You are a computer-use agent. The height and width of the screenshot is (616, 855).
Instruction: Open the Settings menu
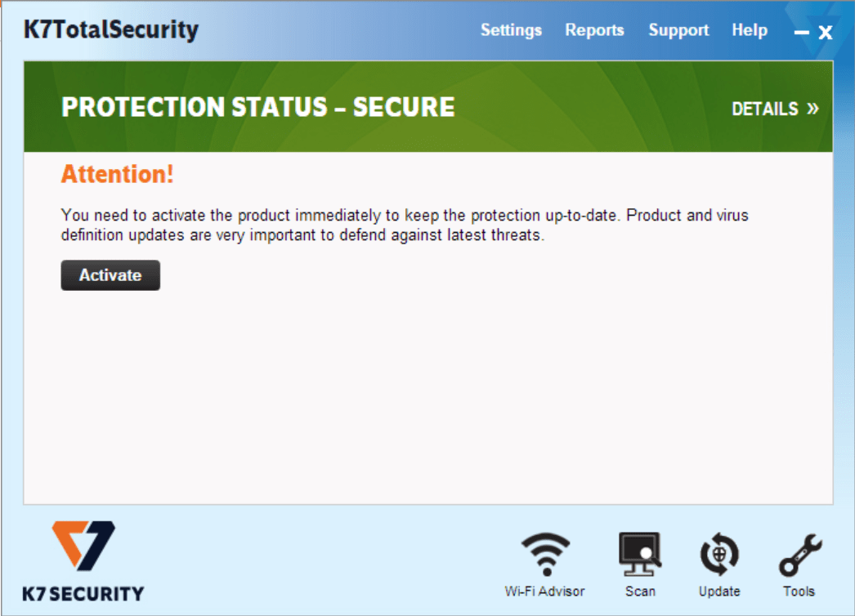(511, 30)
